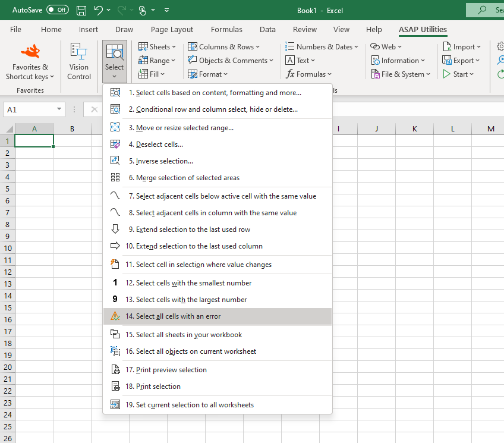Choose Select adjacent cells in column

(218, 213)
